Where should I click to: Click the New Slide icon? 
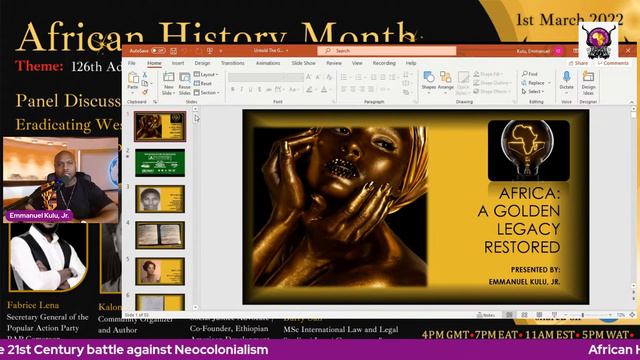[169, 77]
